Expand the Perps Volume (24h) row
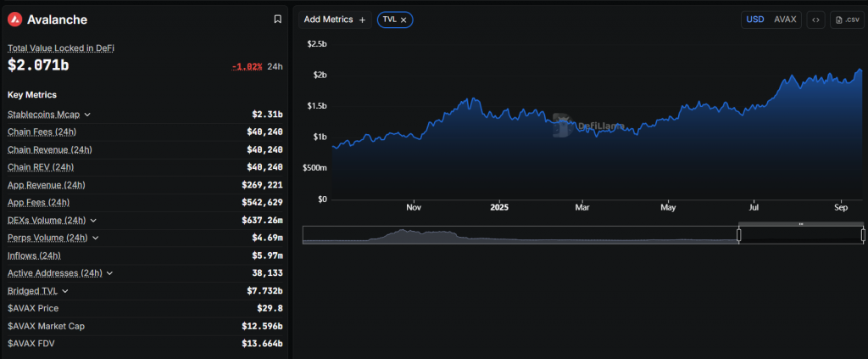This screenshot has width=868, height=359. (95, 238)
